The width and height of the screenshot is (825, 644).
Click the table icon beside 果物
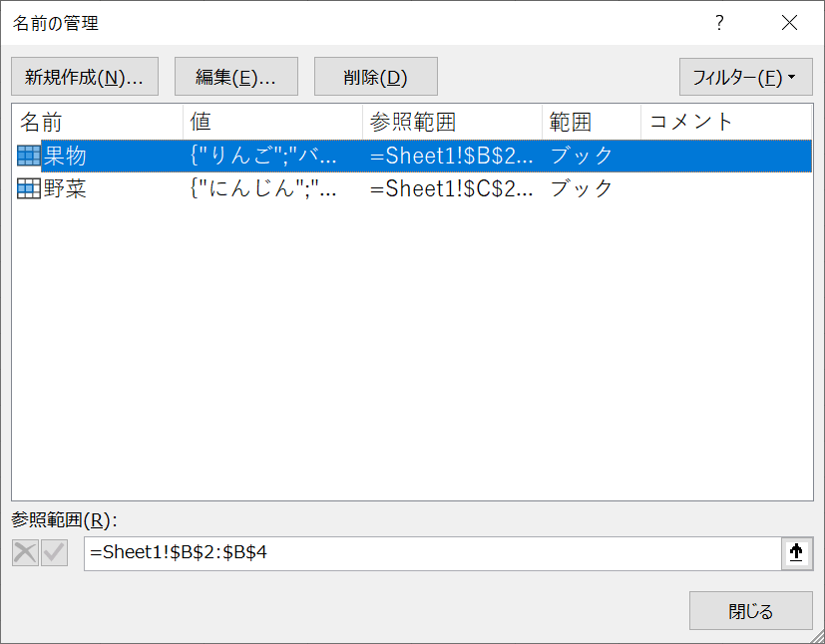point(29,156)
